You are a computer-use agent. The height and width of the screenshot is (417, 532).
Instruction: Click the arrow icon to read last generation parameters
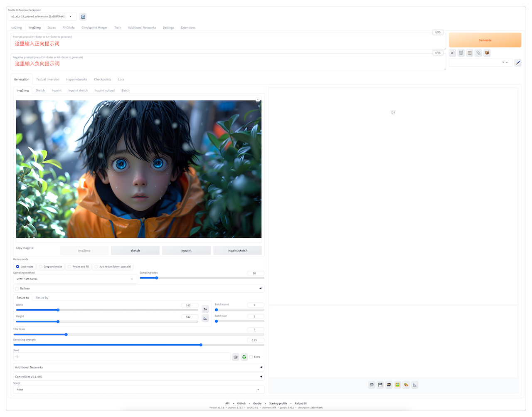[453, 53]
